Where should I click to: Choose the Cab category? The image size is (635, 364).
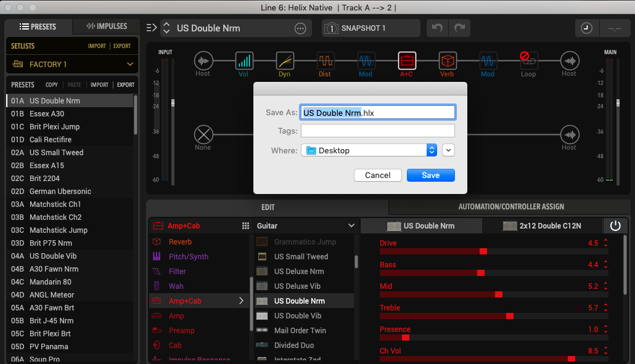pyautogui.click(x=200, y=346)
